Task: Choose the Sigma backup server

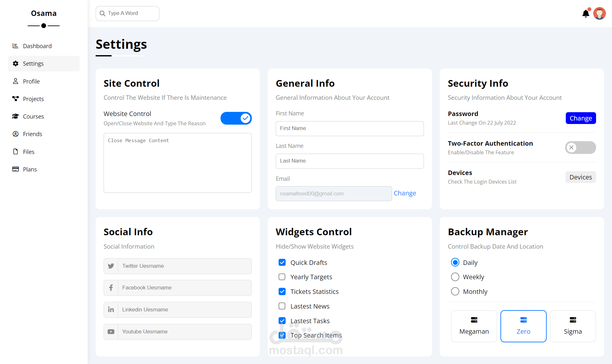Action: point(572,326)
